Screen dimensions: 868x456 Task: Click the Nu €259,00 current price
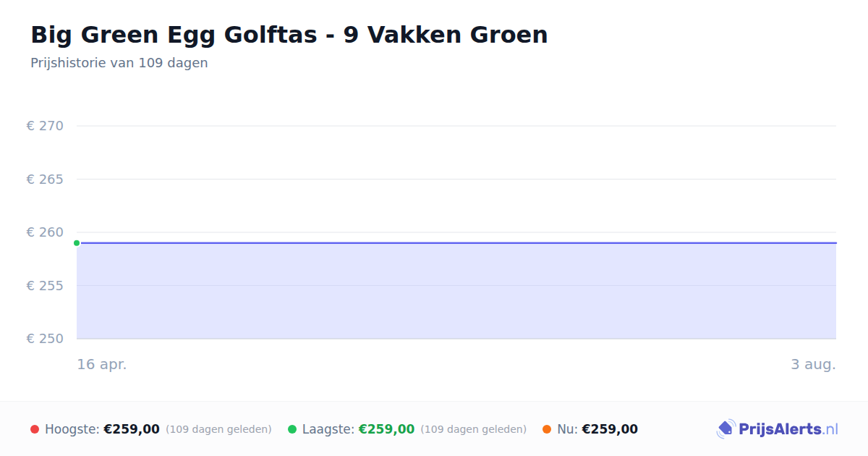tap(610, 429)
